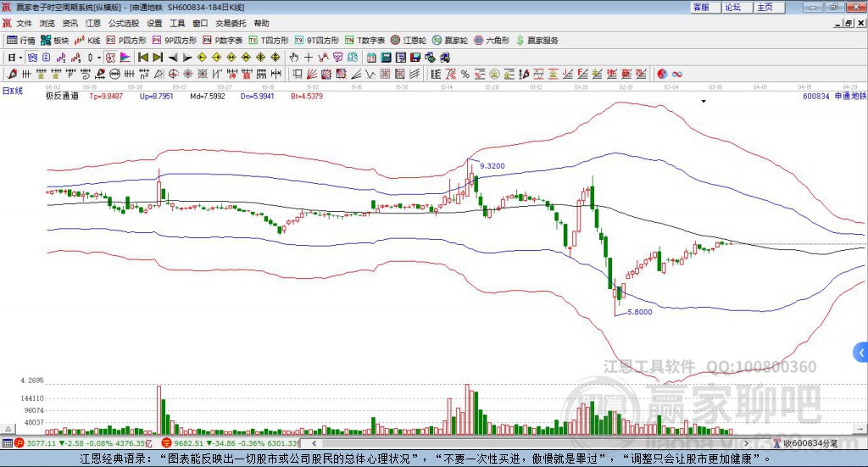Select the circle crosshair target tool
This screenshot has width=868, height=467.
[x=173, y=74]
